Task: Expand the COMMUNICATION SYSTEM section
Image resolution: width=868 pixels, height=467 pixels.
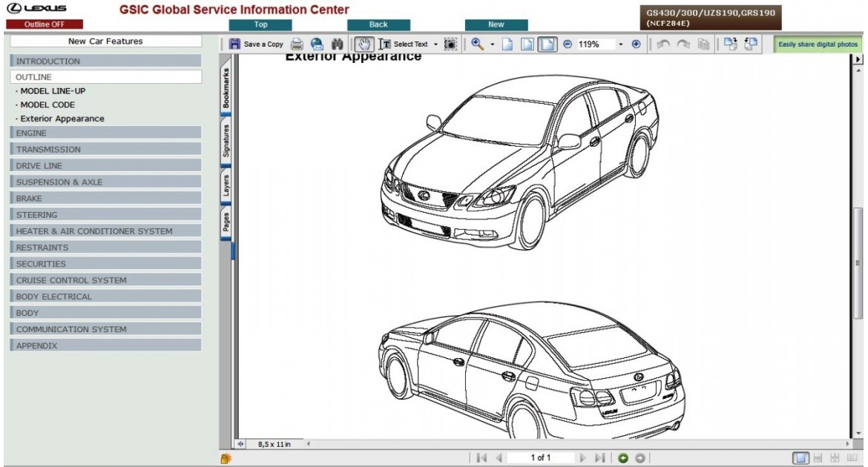Action: (x=105, y=329)
